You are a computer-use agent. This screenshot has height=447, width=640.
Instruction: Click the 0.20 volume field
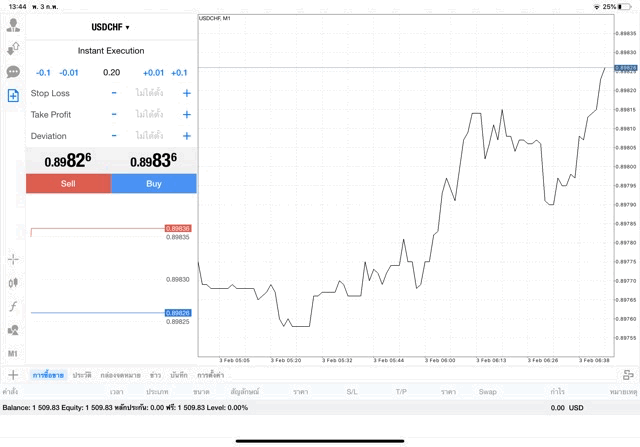click(x=111, y=72)
